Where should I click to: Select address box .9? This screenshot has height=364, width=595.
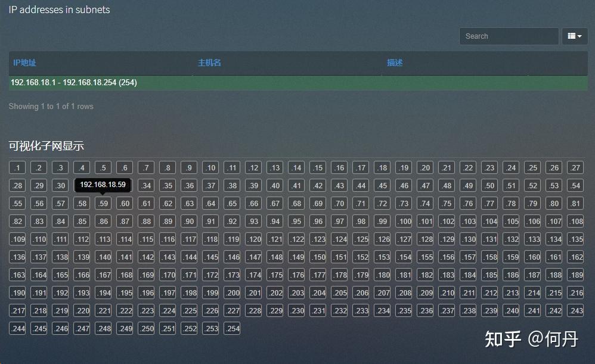click(189, 167)
